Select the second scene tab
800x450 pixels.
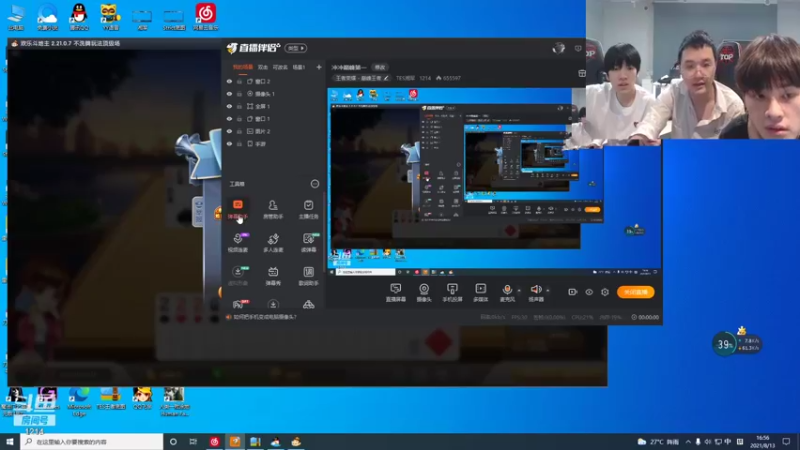pos(263,67)
